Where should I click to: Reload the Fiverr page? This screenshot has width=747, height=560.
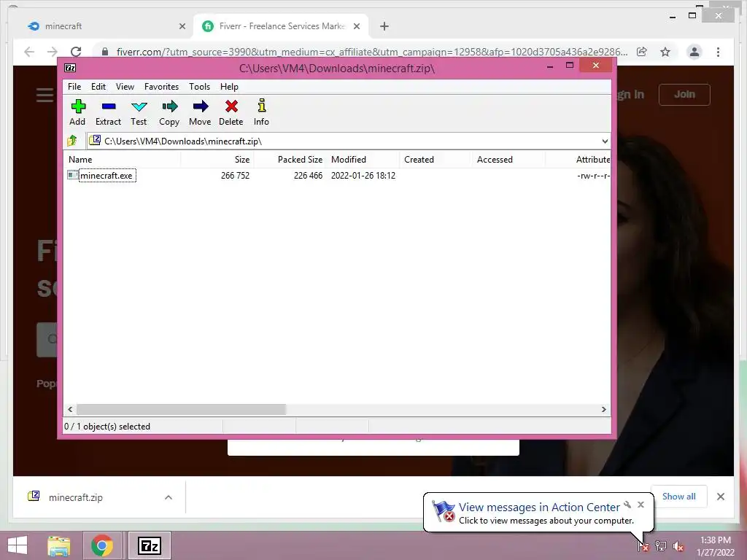click(76, 52)
